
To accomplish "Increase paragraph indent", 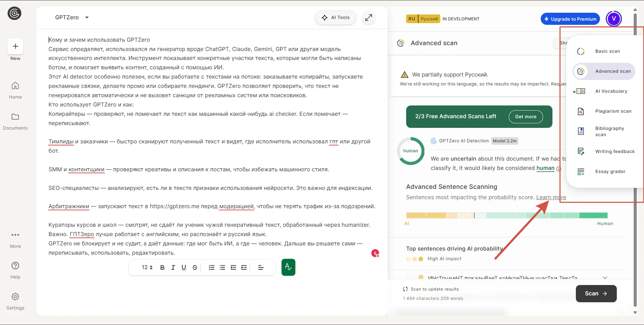I will 244,267.
